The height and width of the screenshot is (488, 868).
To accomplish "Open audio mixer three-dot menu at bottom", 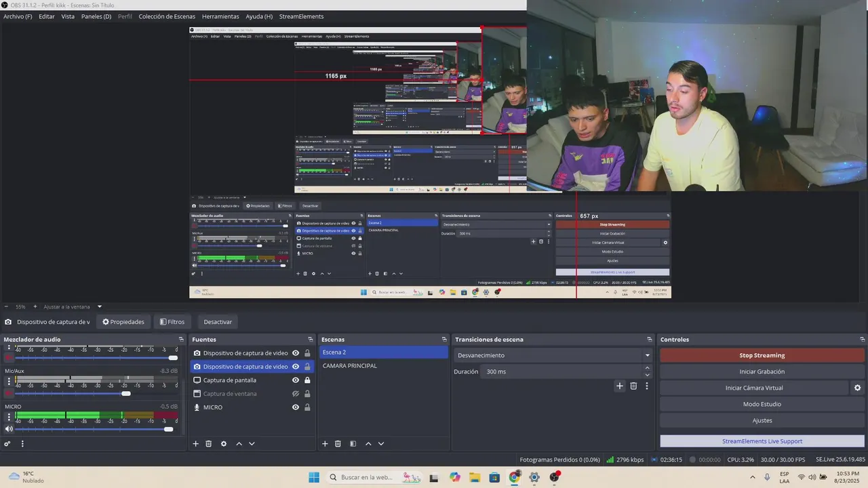I will [x=22, y=444].
